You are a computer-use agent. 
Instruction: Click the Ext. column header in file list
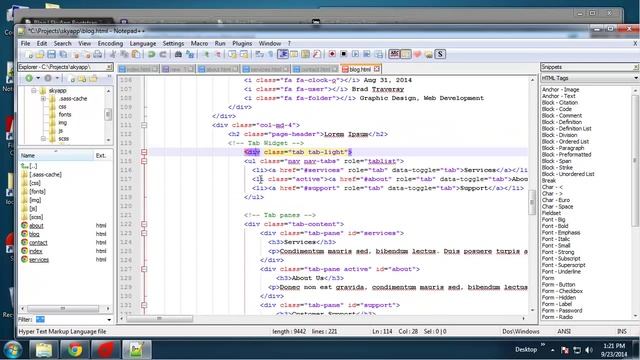(x=102, y=156)
